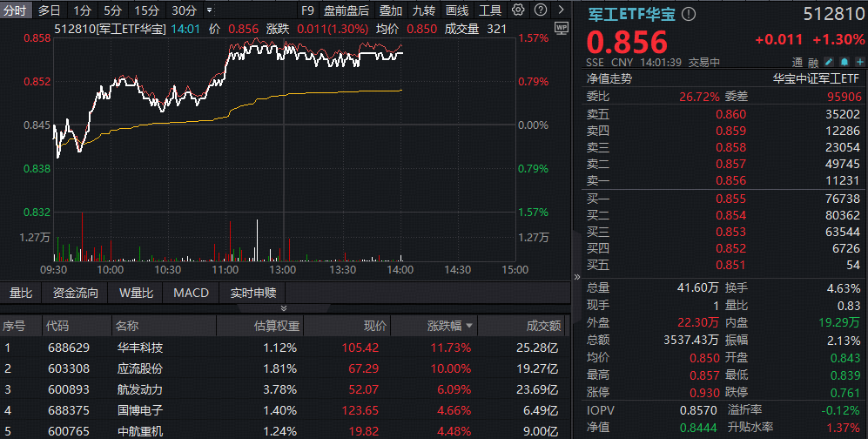Click 华宝中证军工ETF fund name link
Image resolution: width=868 pixels, height=439 pixels.
[816, 78]
